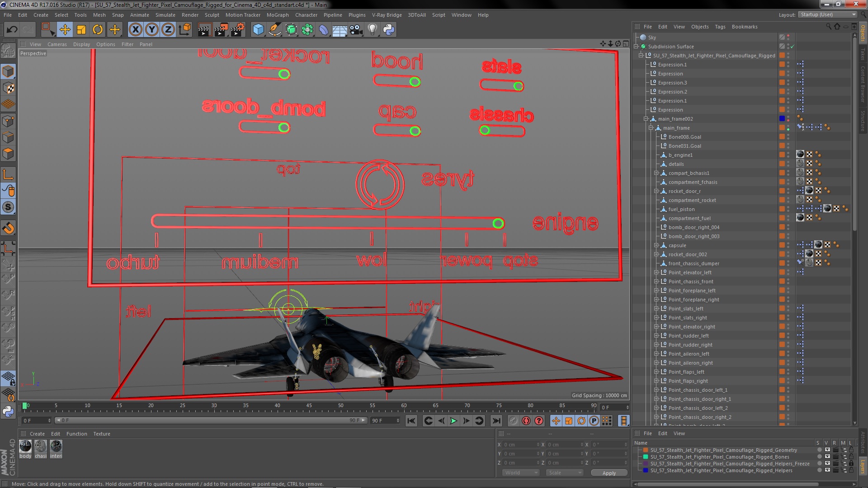Add a Camera object icon
The image size is (868, 488).
(x=356, y=30)
